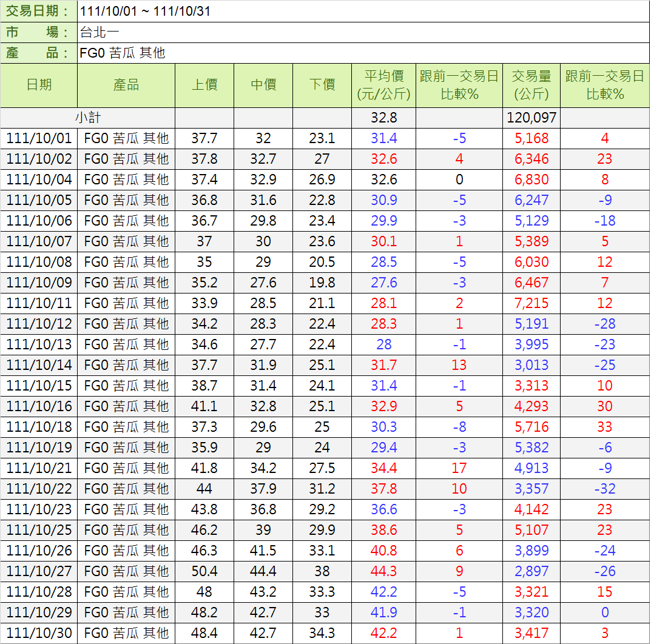Viewport: 651px width, 644px height.
Task: Click the upper price 50.4 cell
Action: click(x=204, y=571)
